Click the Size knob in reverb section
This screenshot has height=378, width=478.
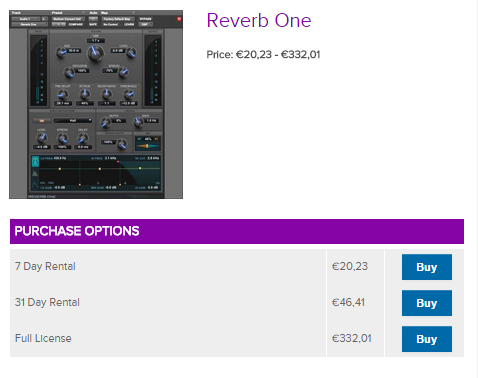point(61,52)
